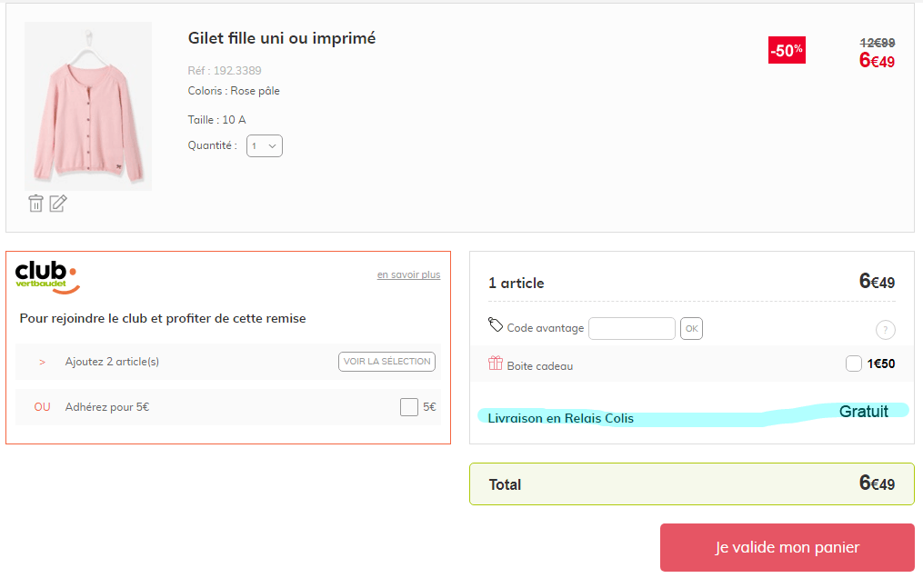
Task: Click 'Je valide mon panier' button
Action: tap(787, 547)
